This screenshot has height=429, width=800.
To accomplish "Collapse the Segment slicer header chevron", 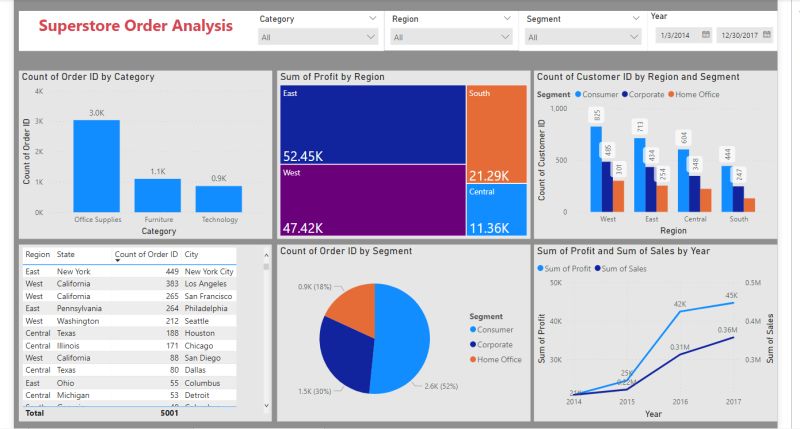I will [636, 18].
